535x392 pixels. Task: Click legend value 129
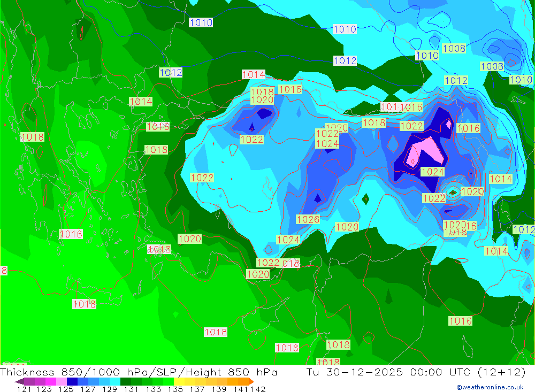109,389
